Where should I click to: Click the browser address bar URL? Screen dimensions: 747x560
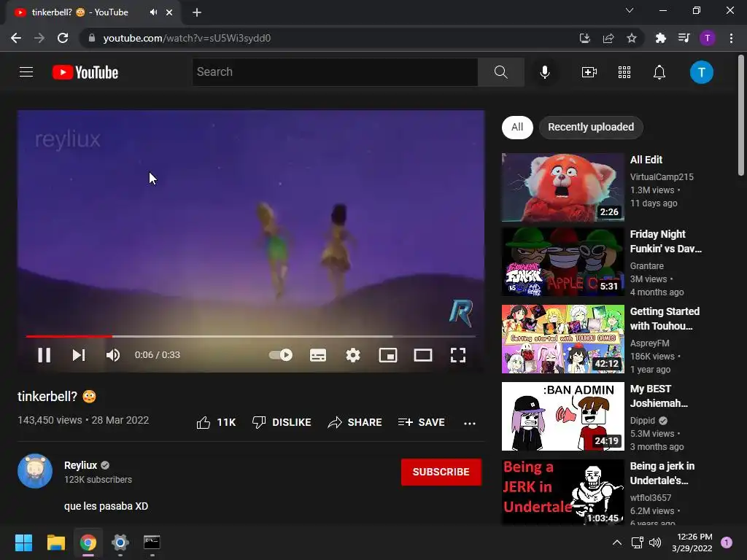click(187, 38)
